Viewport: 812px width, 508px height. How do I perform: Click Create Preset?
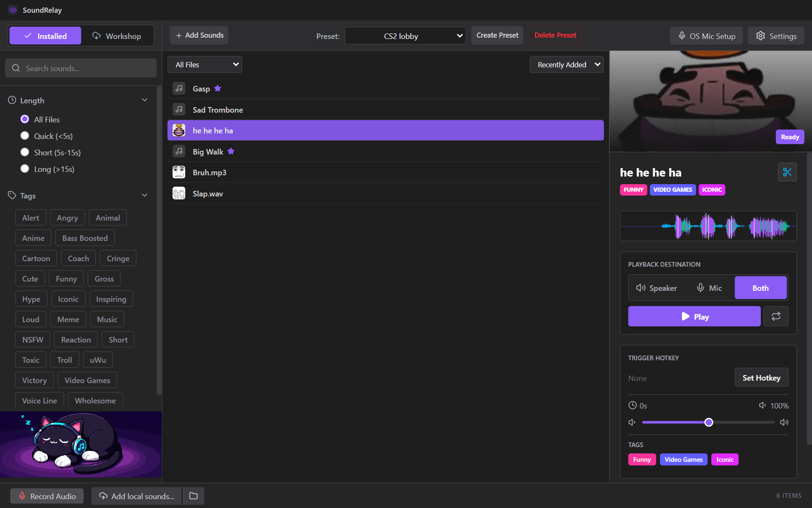tap(497, 35)
